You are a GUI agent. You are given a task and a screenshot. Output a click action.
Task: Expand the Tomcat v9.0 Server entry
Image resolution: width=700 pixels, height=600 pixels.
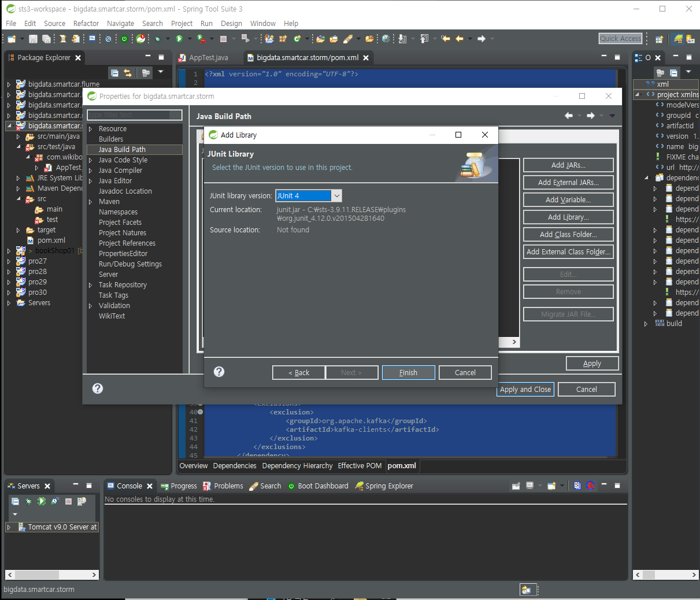click(x=9, y=527)
